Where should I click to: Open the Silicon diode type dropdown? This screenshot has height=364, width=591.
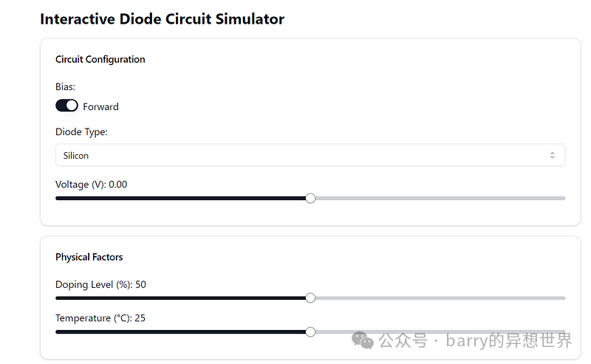[x=310, y=155]
